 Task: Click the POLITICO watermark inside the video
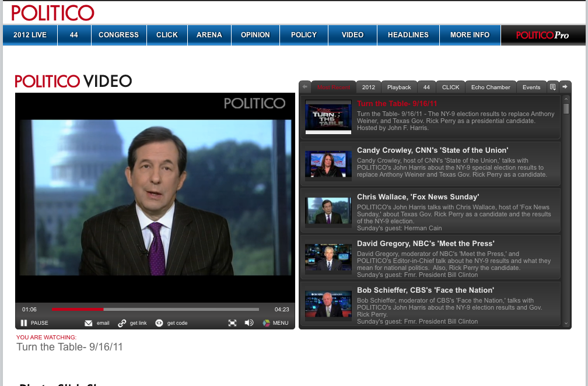[x=254, y=103]
